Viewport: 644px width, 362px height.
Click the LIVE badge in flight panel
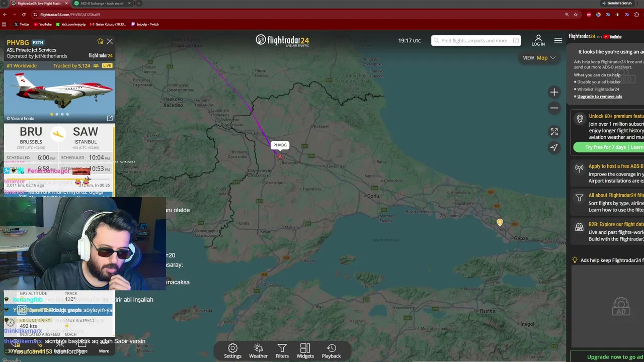coord(107,66)
